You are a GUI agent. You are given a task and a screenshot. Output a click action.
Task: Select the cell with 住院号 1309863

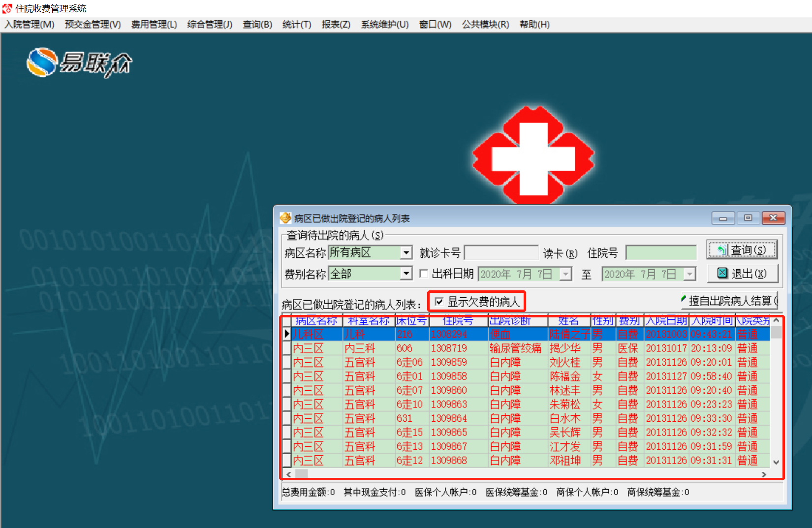pos(458,404)
